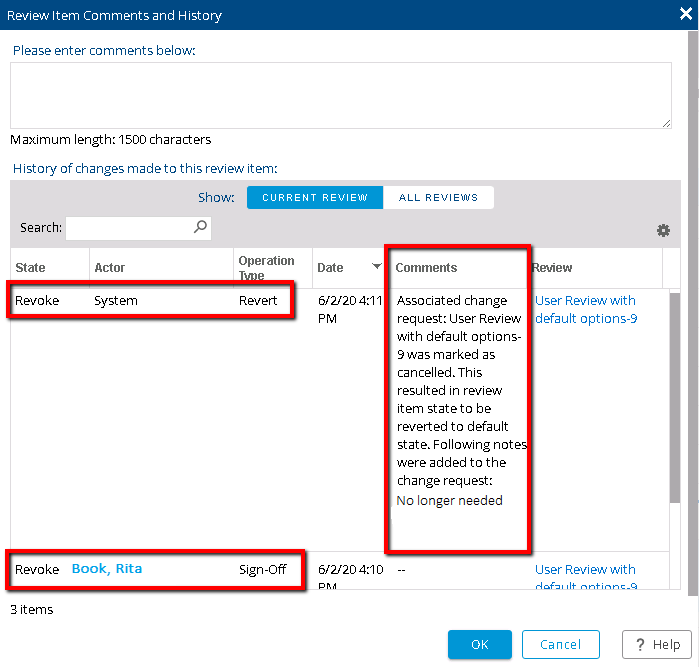Sort by the Actor column header

coord(110,268)
